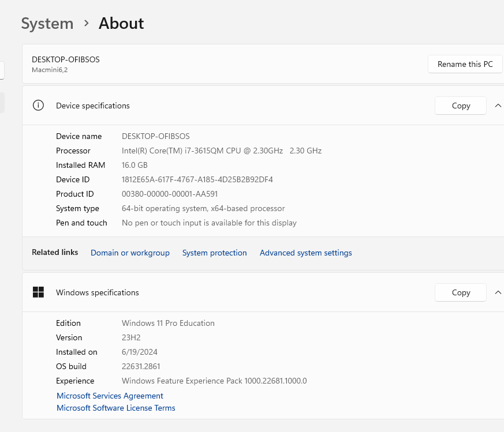
Task: Click the Processor value text
Action: pos(222,151)
